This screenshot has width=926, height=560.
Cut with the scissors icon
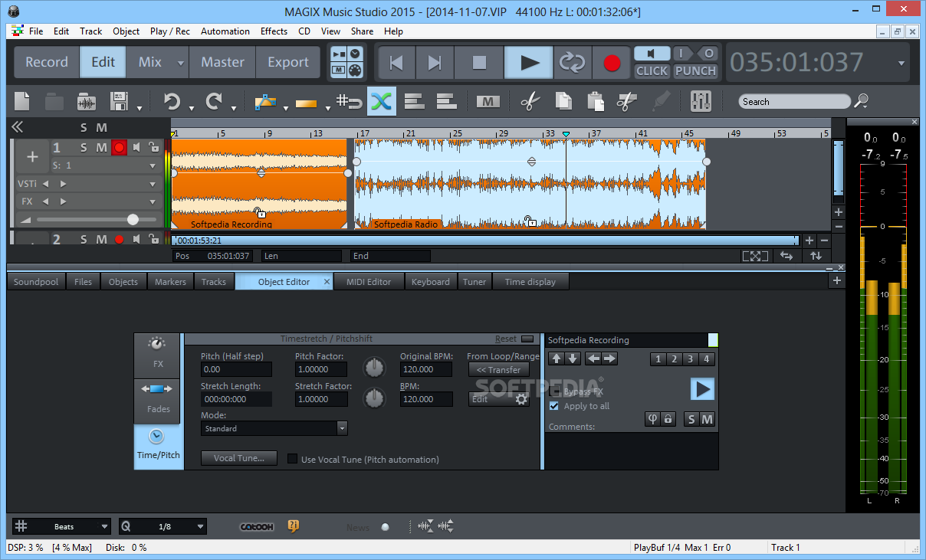click(x=529, y=101)
